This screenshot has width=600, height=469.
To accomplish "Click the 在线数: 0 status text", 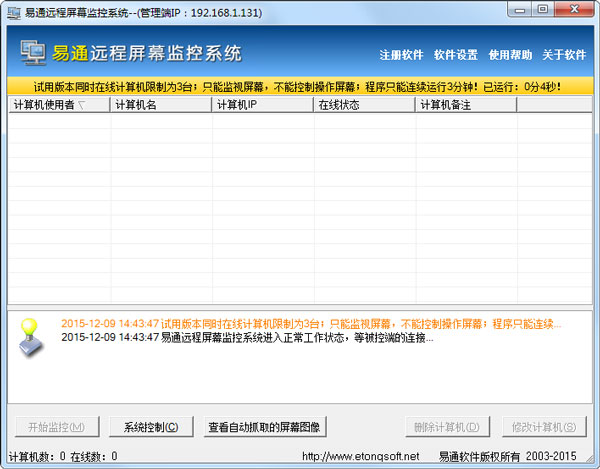I will click(x=94, y=456).
